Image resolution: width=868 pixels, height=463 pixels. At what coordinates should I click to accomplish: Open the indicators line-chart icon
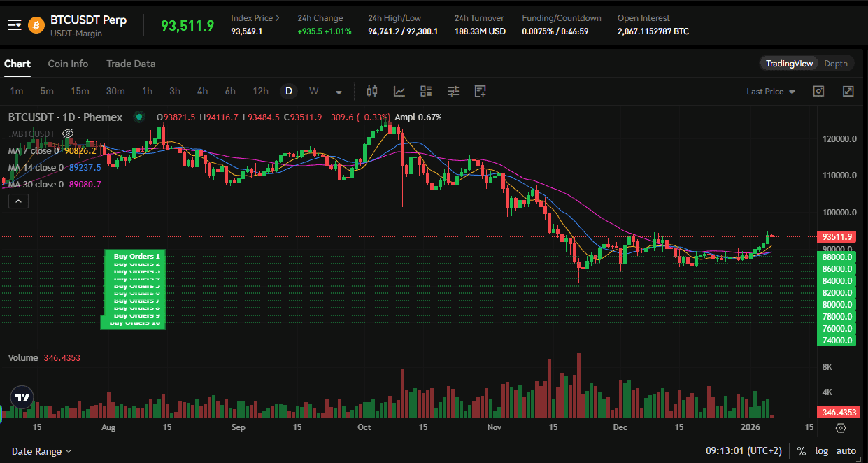click(399, 91)
